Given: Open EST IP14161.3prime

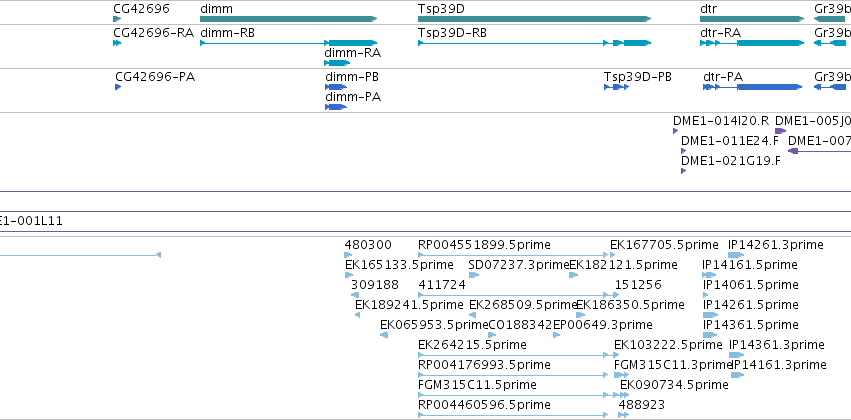Looking at the screenshot, I should tap(779, 365).
